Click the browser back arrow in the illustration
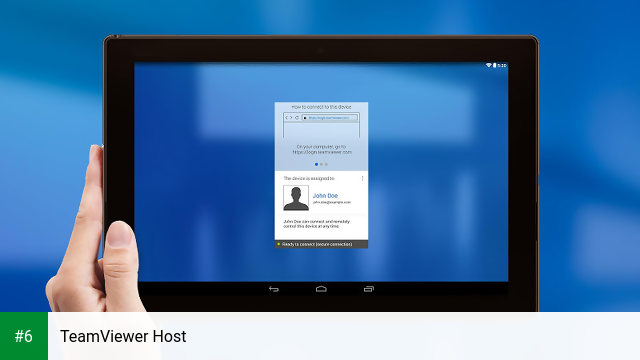Screen dimensions: 640x360 [x=287, y=118]
